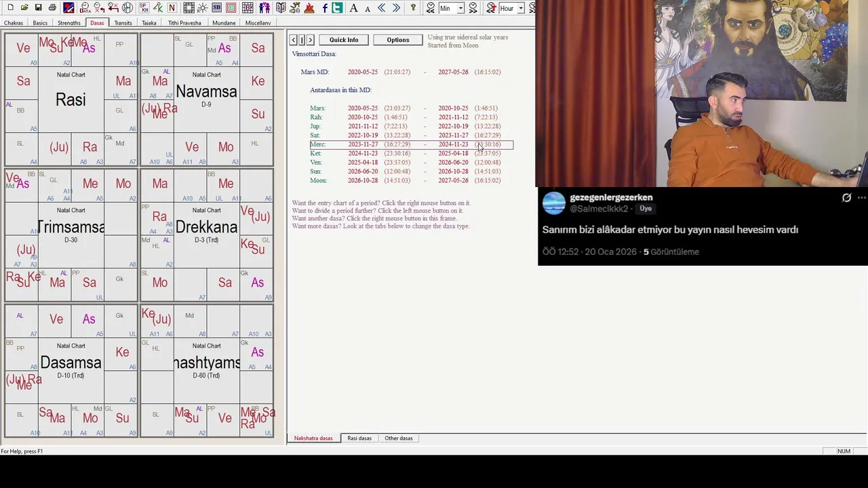Click the Open file folder icon

[x=24, y=7]
